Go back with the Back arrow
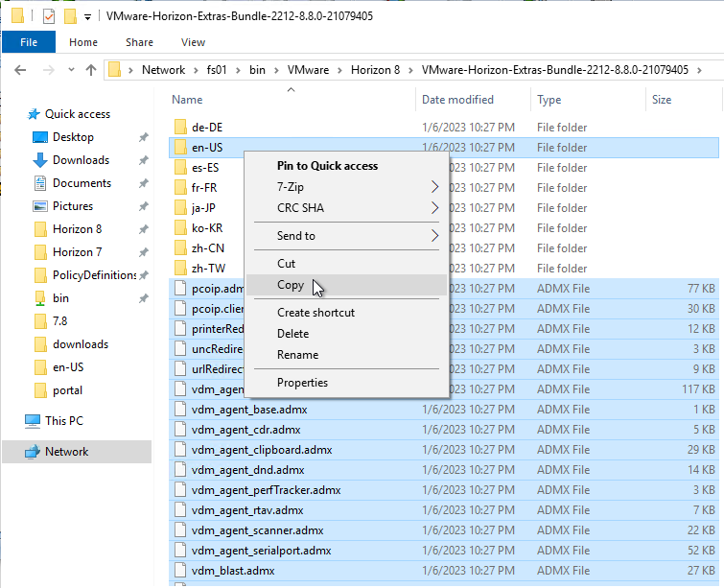 [20, 70]
